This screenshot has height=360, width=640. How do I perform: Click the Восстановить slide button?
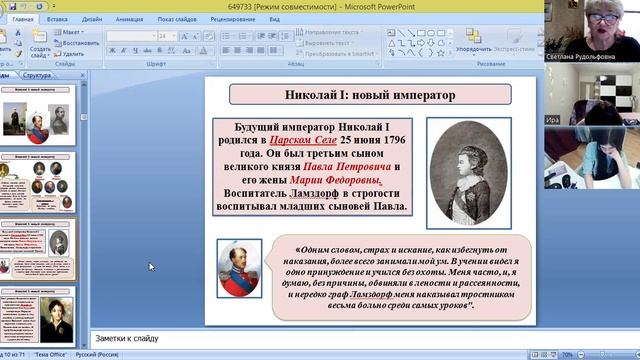click(77, 43)
